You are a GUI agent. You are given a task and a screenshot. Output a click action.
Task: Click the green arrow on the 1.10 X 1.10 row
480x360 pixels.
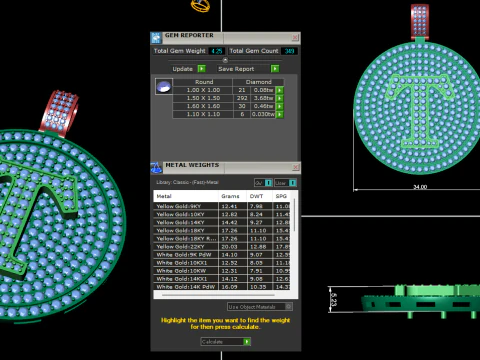[279, 114]
